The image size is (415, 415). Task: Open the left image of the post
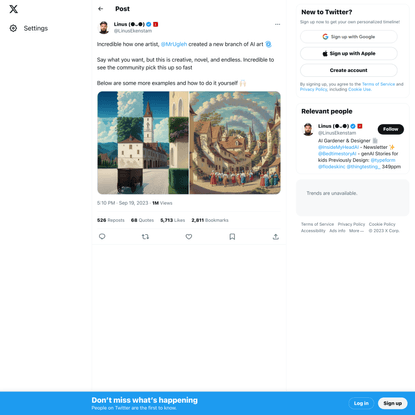(143, 143)
